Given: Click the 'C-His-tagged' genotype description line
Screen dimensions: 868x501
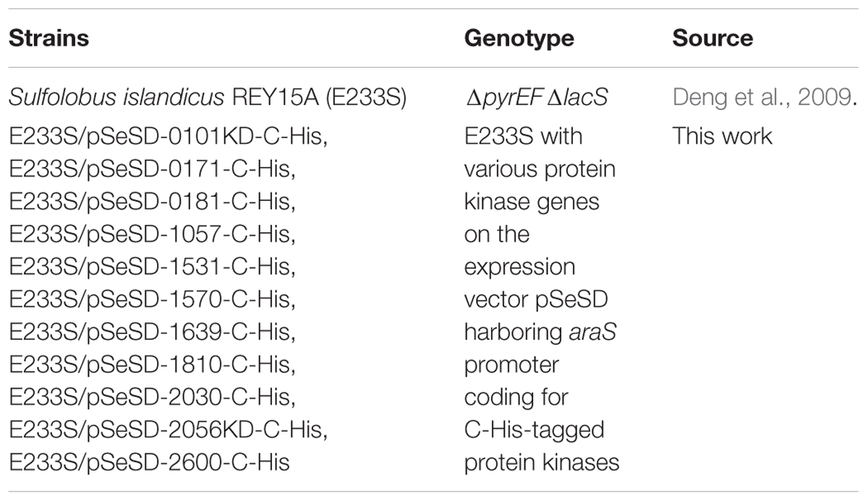Looking at the screenshot, I should point(534,430).
